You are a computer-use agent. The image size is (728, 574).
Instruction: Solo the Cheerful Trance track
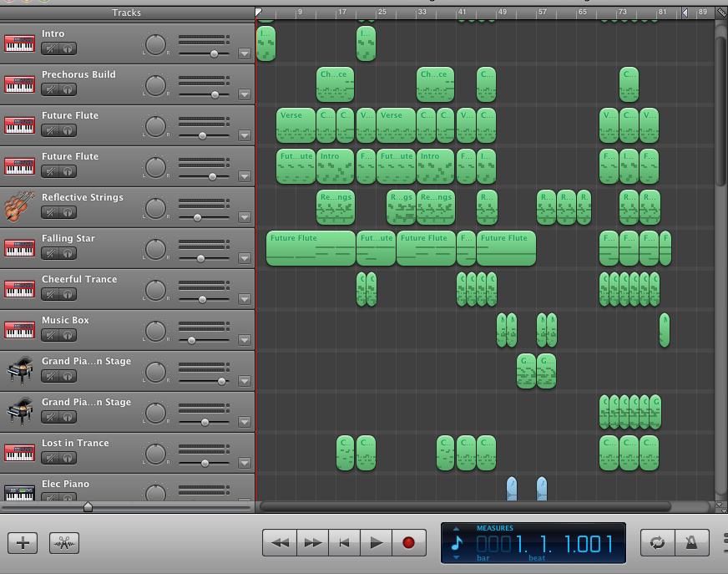(x=68, y=294)
